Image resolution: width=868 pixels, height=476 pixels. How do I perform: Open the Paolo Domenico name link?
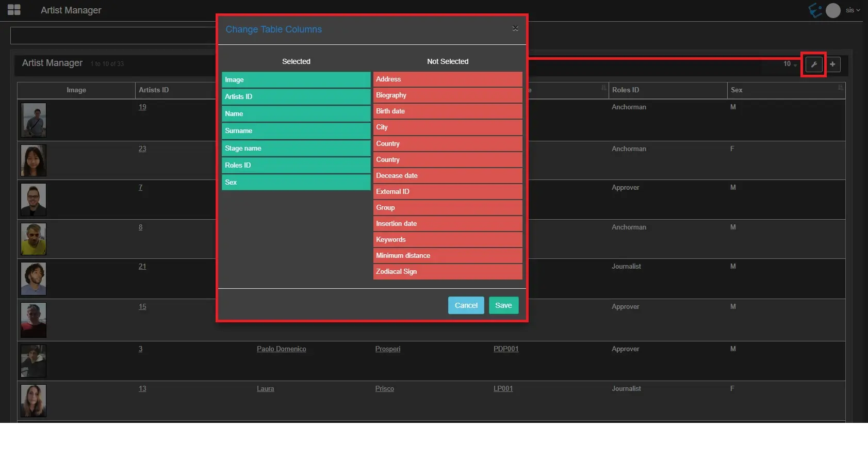tap(281, 349)
